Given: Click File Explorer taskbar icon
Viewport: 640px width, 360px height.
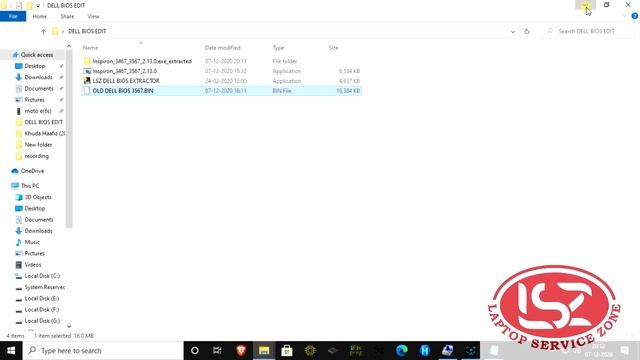Looking at the screenshot, I should (264, 351).
